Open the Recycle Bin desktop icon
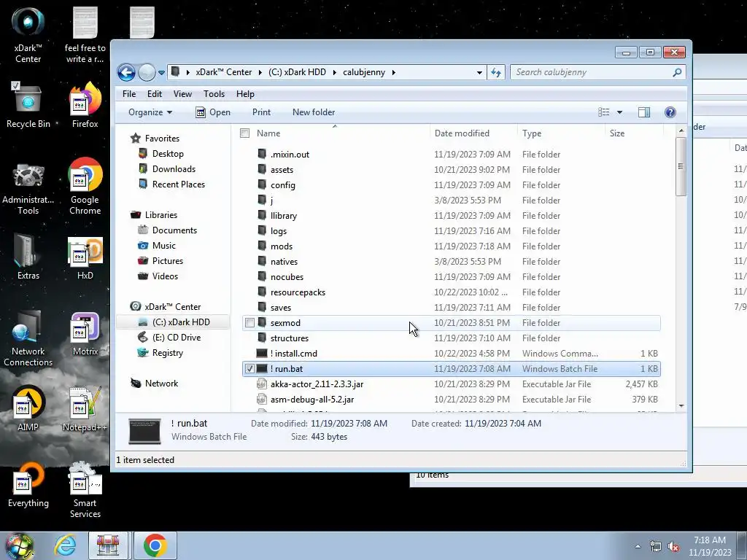 [x=28, y=106]
